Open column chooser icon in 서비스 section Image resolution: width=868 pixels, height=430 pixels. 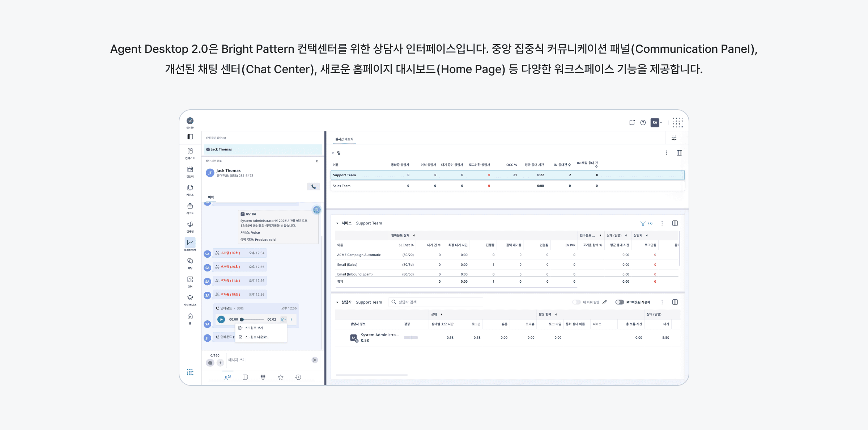click(x=675, y=223)
